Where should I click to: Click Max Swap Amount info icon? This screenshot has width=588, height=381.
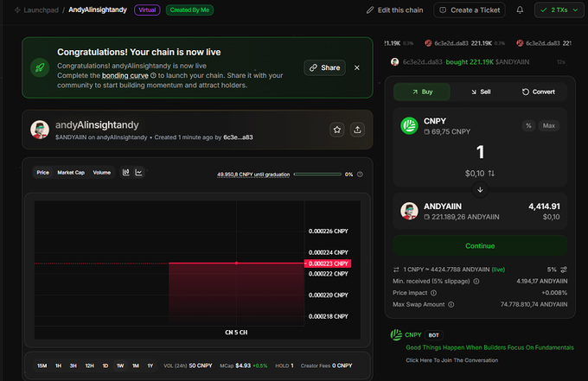tap(451, 305)
